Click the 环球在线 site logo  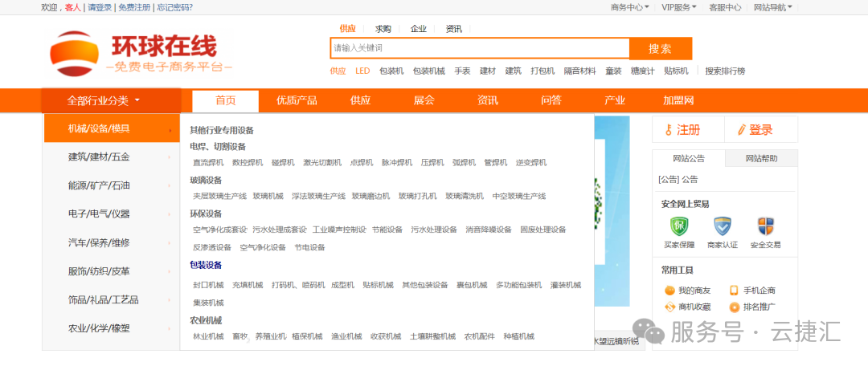point(141,53)
